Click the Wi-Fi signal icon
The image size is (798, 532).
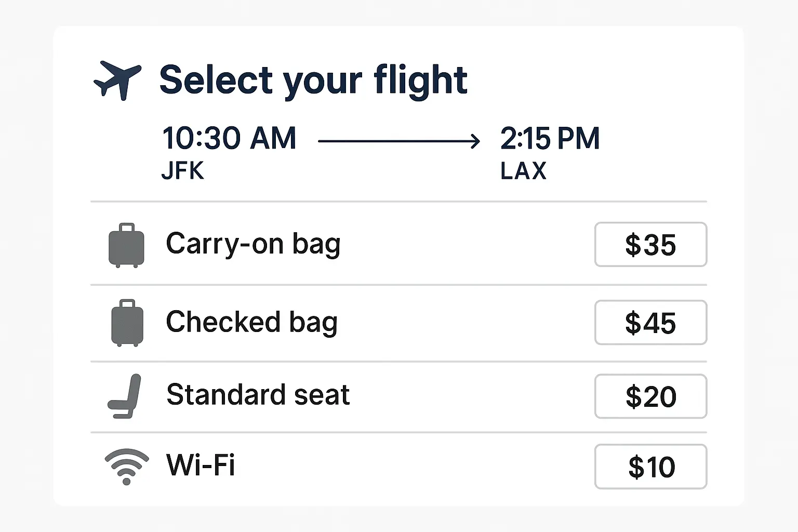pyautogui.click(x=126, y=465)
